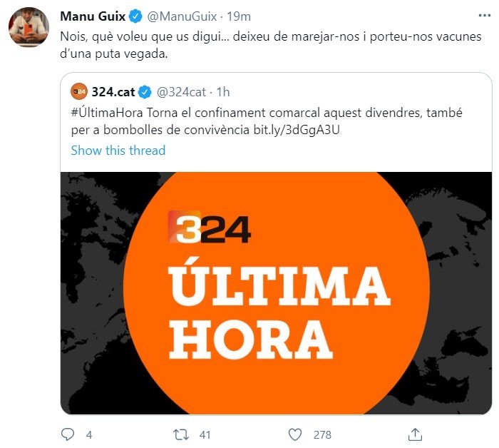499x448 pixels.
Task: Open Manu Guix's profile avatar photo
Action: click(x=29, y=26)
